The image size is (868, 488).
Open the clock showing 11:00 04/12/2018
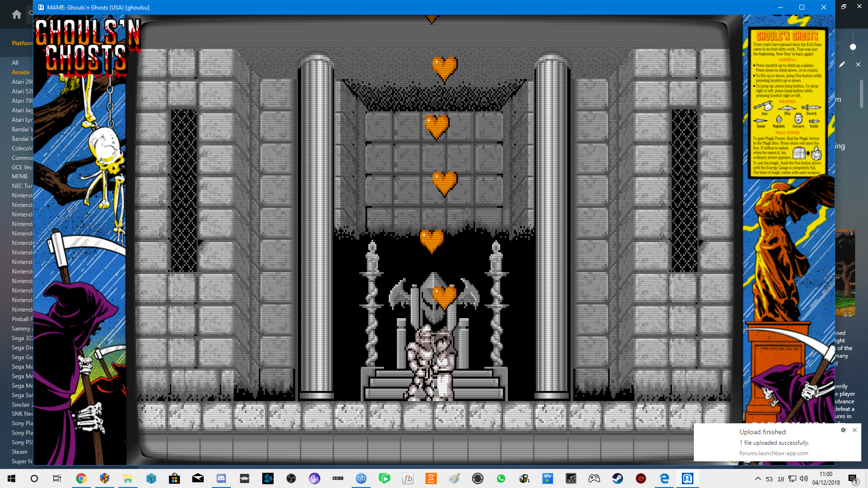826,478
